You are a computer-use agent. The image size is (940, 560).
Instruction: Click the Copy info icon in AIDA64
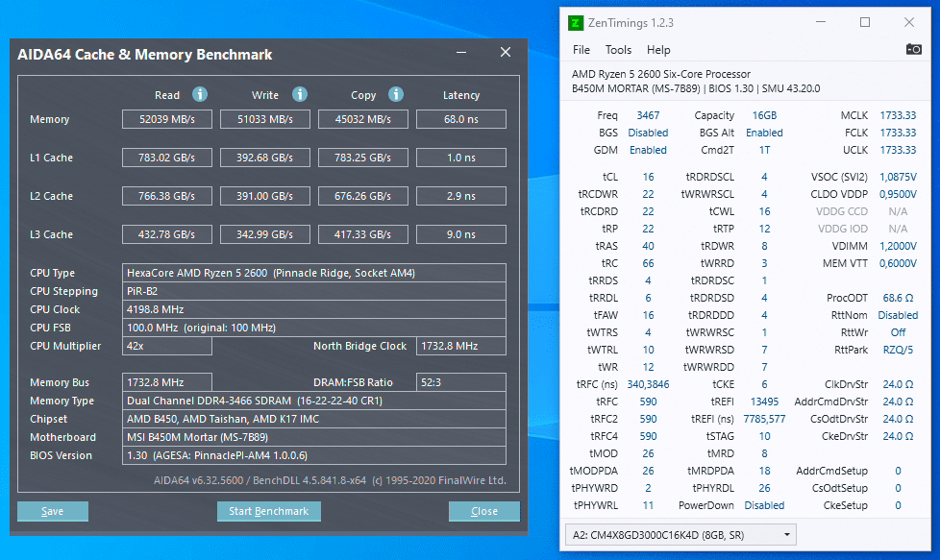pyautogui.click(x=396, y=95)
